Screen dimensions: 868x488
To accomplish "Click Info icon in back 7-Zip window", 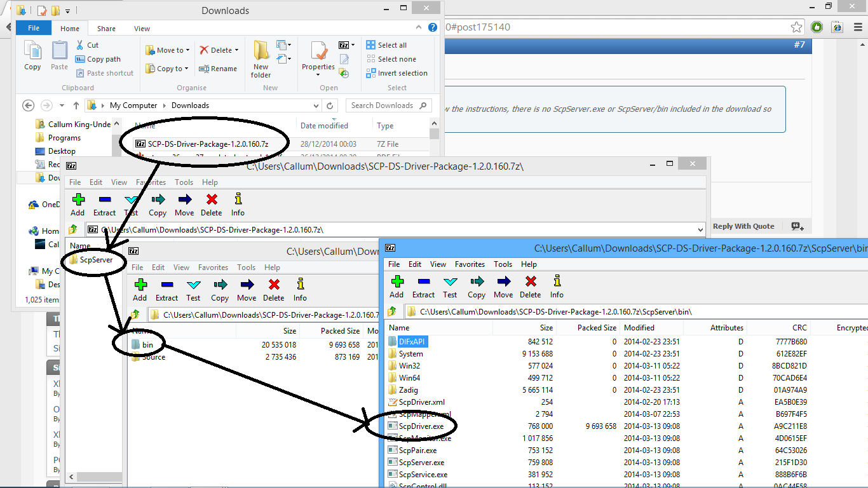I will (238, 199).
